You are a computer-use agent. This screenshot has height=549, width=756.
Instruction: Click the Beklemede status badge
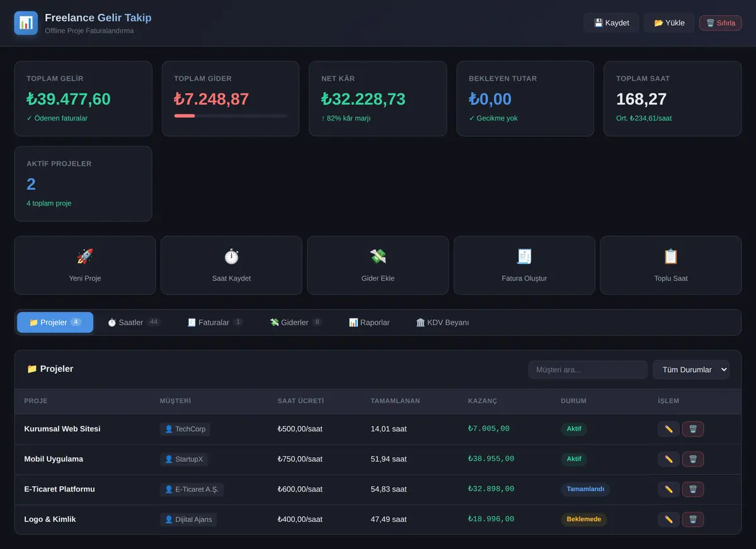pos(584,519)
